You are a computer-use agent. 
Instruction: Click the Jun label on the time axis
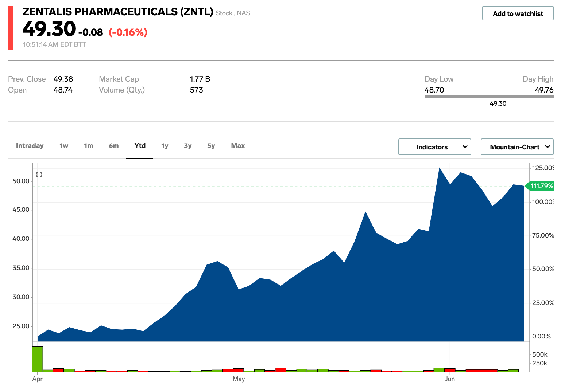[450, 379]
